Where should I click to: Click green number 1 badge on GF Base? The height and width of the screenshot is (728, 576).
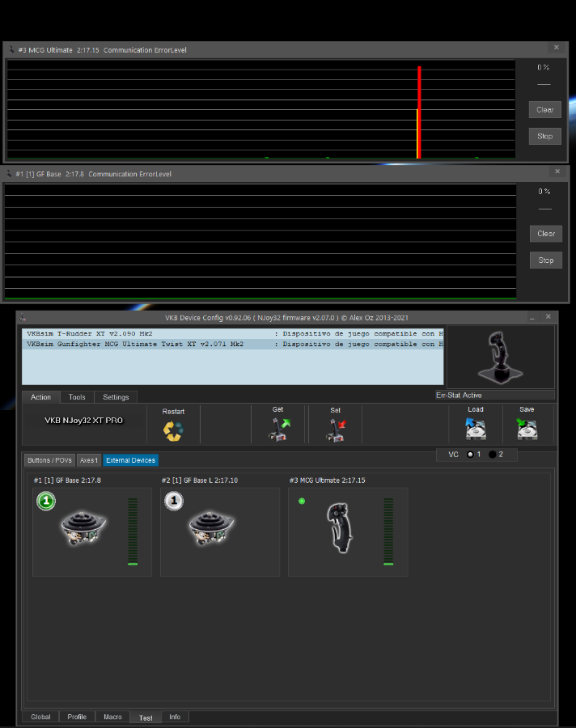click(46, 501)
